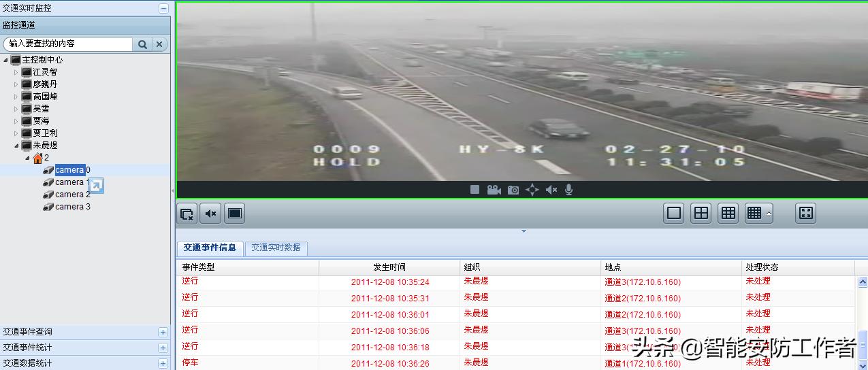The image size is (868, 370).
Task: Switch to four-window grid layout
Action: 701,213
